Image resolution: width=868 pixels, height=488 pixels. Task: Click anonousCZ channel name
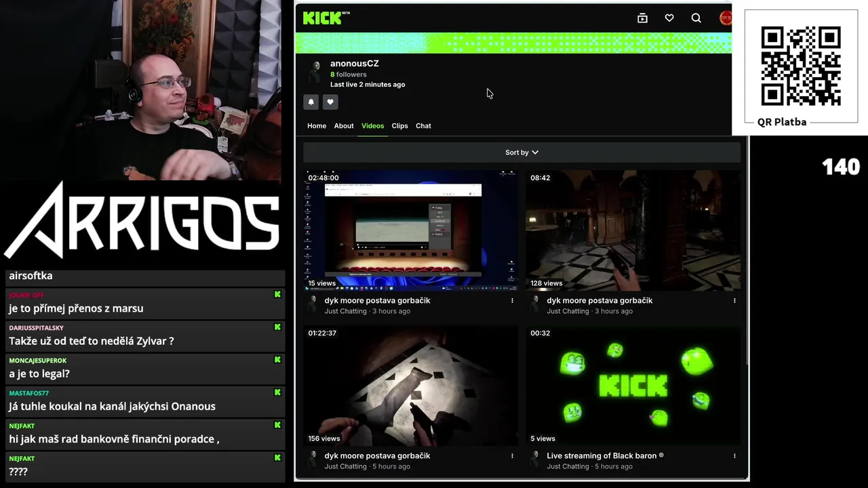355,63
